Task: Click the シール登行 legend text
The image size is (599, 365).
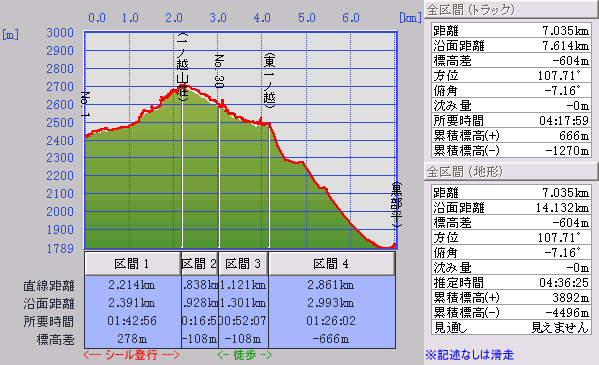Action: [131, 355]
